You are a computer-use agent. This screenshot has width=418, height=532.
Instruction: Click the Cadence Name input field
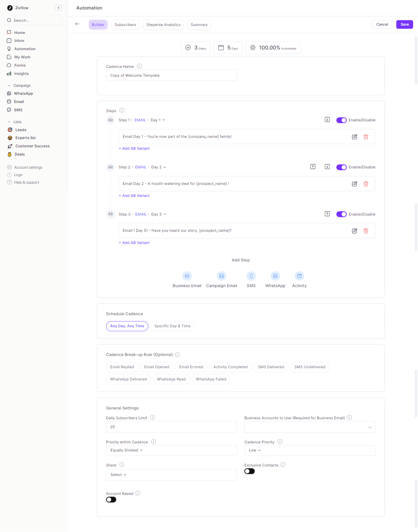(x=171, y=75)
